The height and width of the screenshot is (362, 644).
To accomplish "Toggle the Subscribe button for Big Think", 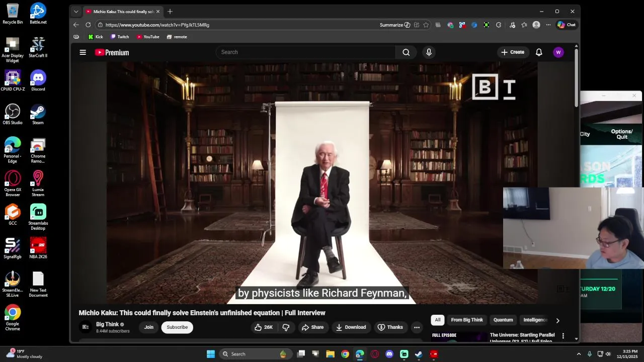I will (177, 327).
